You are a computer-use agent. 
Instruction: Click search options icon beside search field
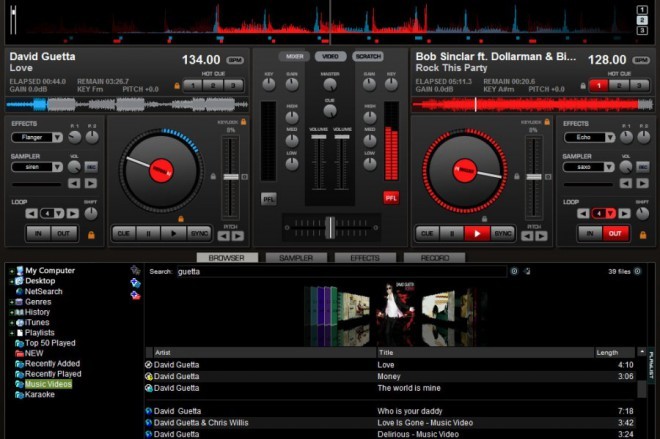(514, 271)
